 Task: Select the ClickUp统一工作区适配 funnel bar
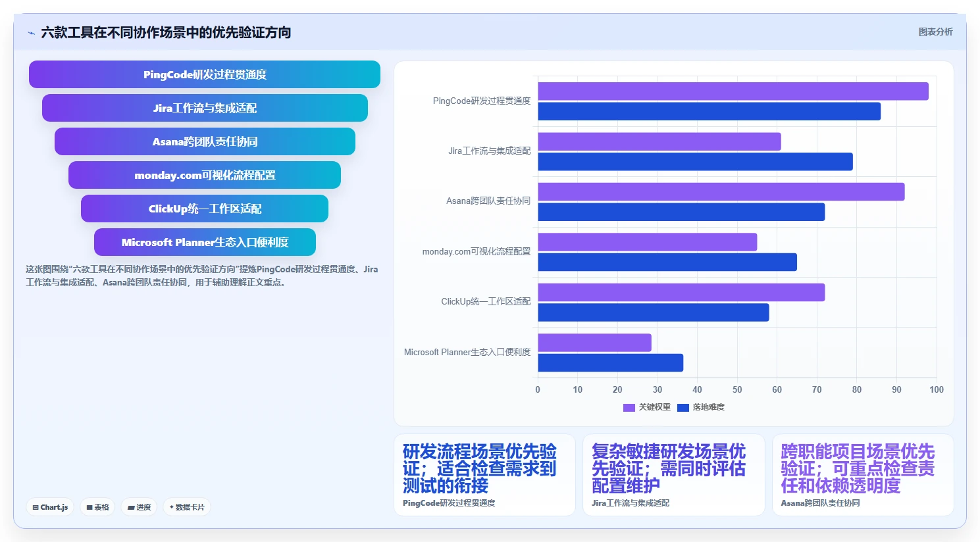click(x=205, y=209)
